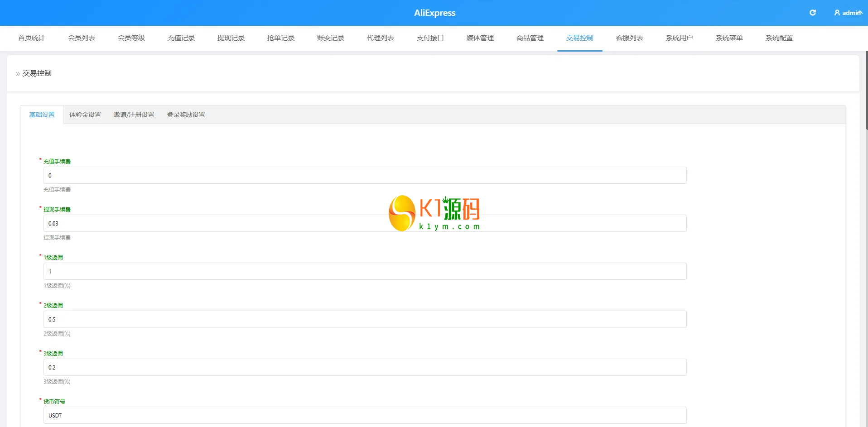Screen dimensions: 868x427
Task: Click the green 3级返佣 field label
Action: tap(53, 354)
